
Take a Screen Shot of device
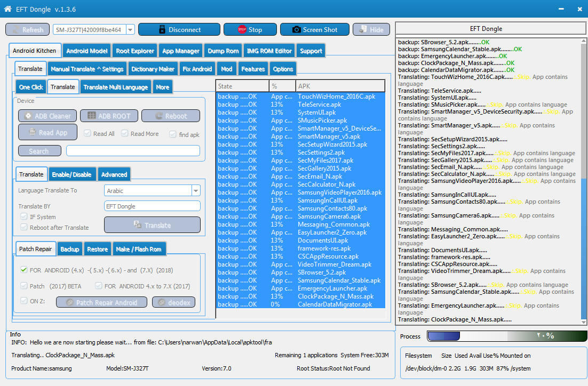315,30
